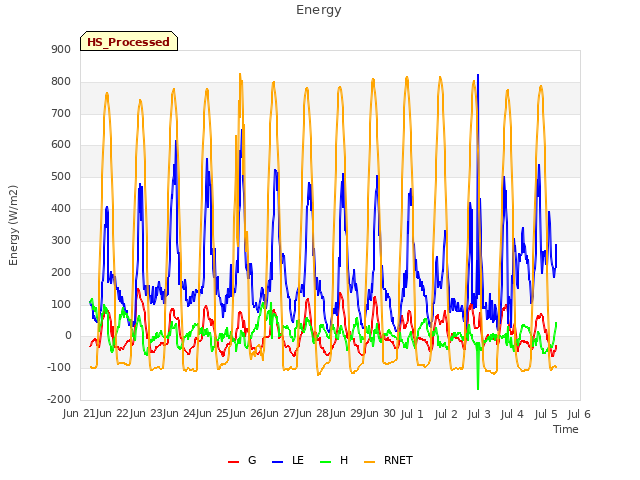Click the 300 y-axis tick label
The width and height of the screenshot is (640, 480).
(x=61, y=240)
